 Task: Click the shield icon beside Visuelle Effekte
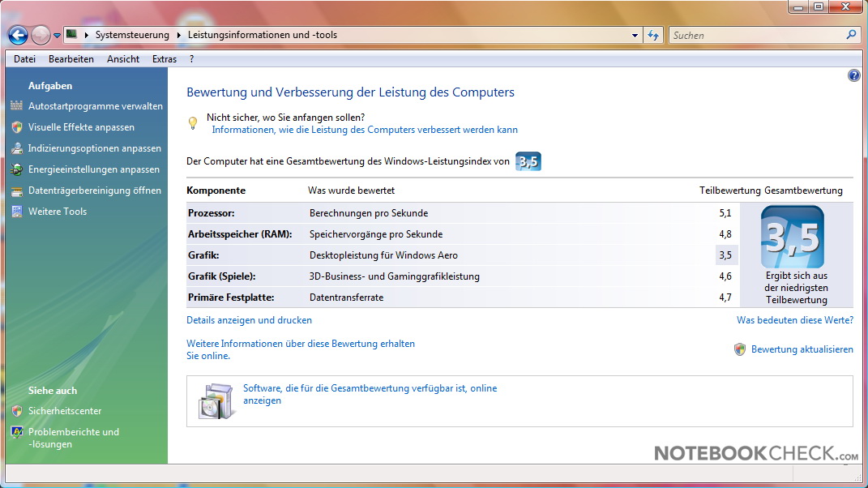click(17, 126)
